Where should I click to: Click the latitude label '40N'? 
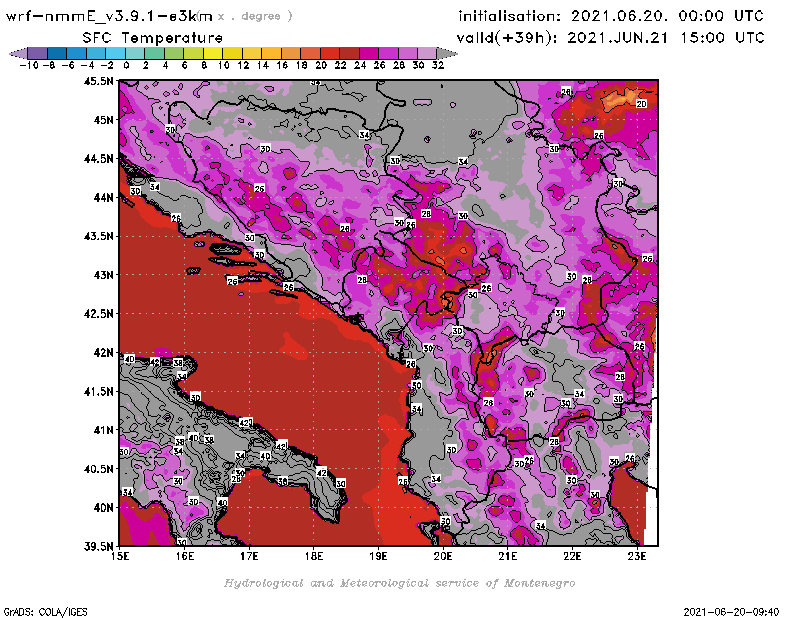[103, 508]
